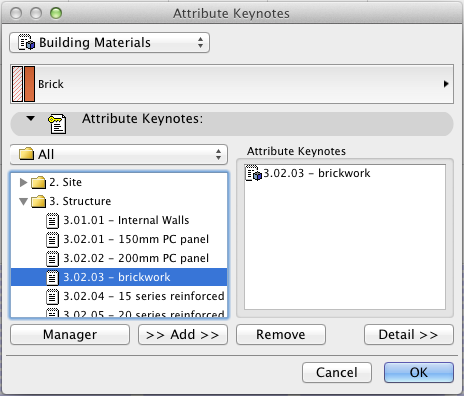Click the Building Materials attribute type icon

[x=26, y=42]
